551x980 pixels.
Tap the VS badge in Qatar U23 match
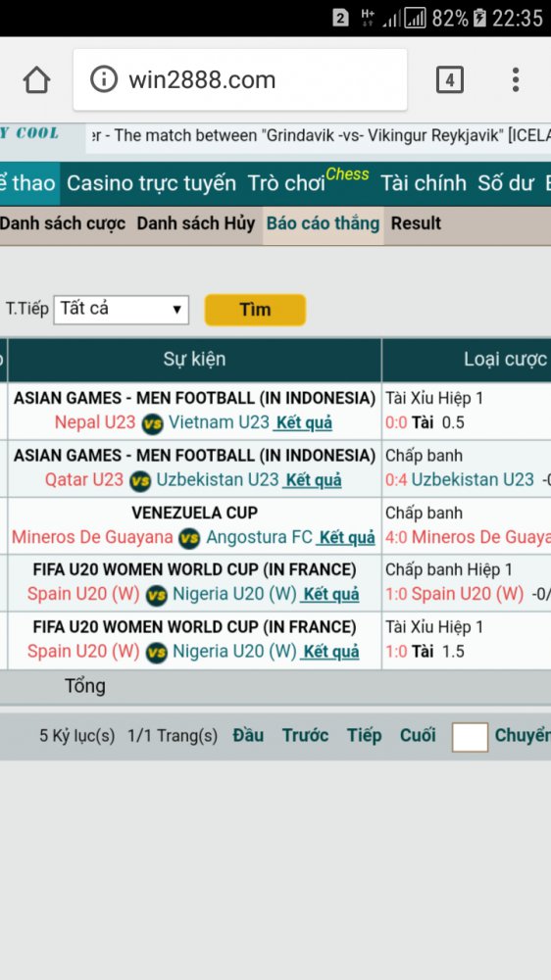[x=140, y=480]
